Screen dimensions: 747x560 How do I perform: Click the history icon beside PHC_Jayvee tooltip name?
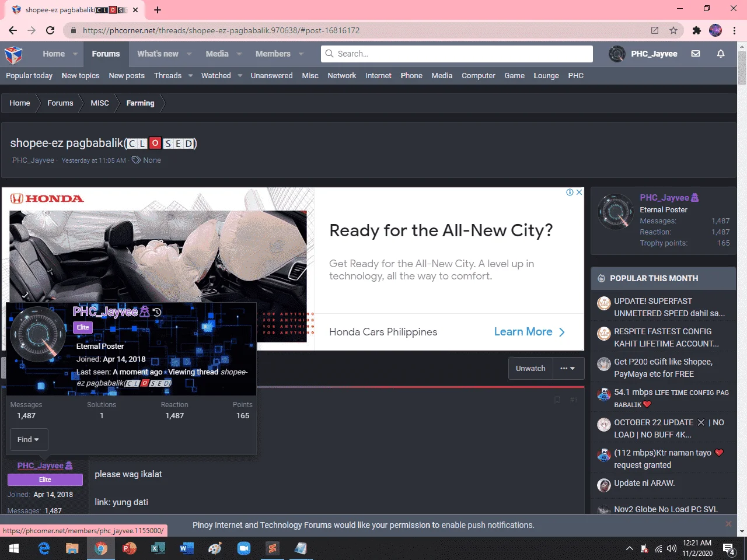[157, 312]
